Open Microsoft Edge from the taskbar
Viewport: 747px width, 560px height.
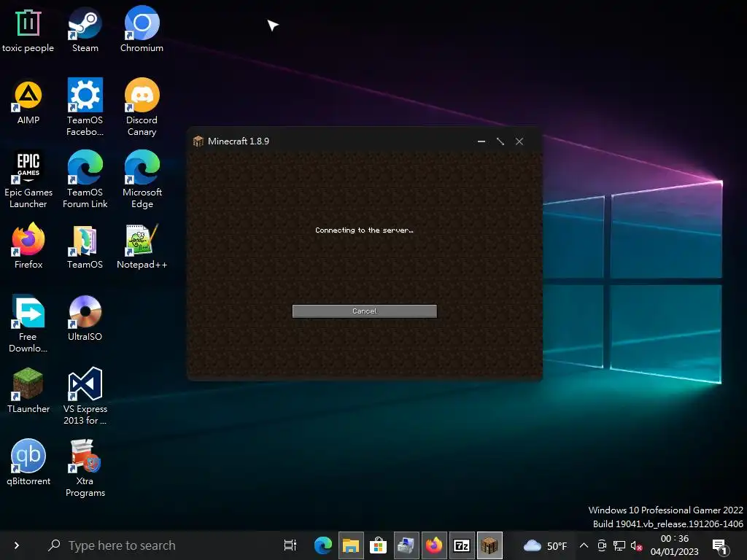pyautogui.click(x=322, y=545)
